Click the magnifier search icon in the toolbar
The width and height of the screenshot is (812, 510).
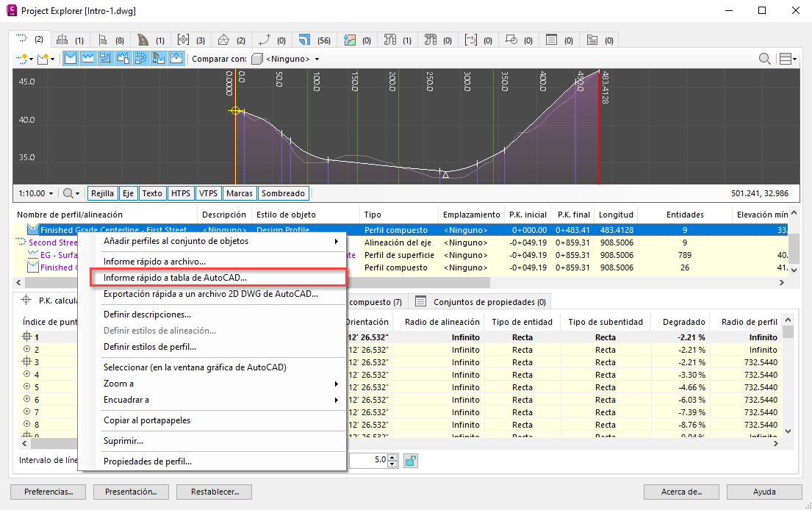pos(765,59)
